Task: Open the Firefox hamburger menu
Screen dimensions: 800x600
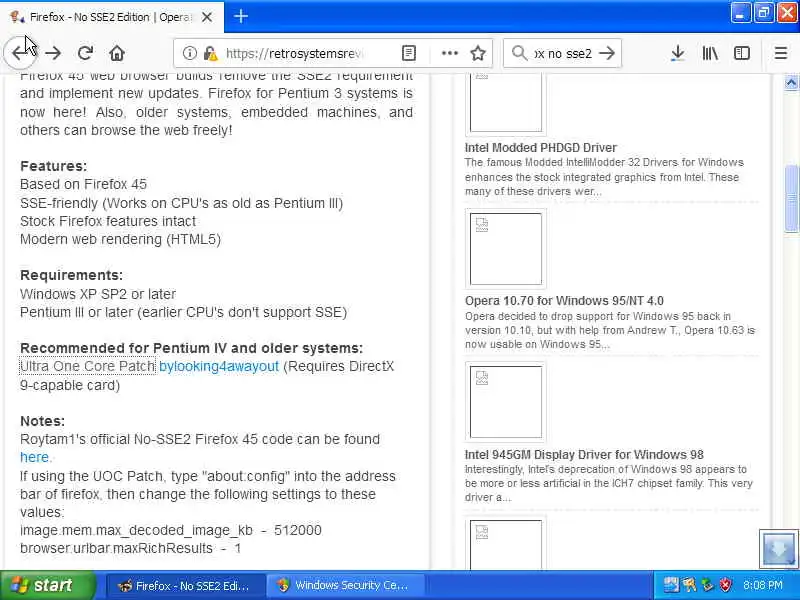Action: click(x=781, y=53)
